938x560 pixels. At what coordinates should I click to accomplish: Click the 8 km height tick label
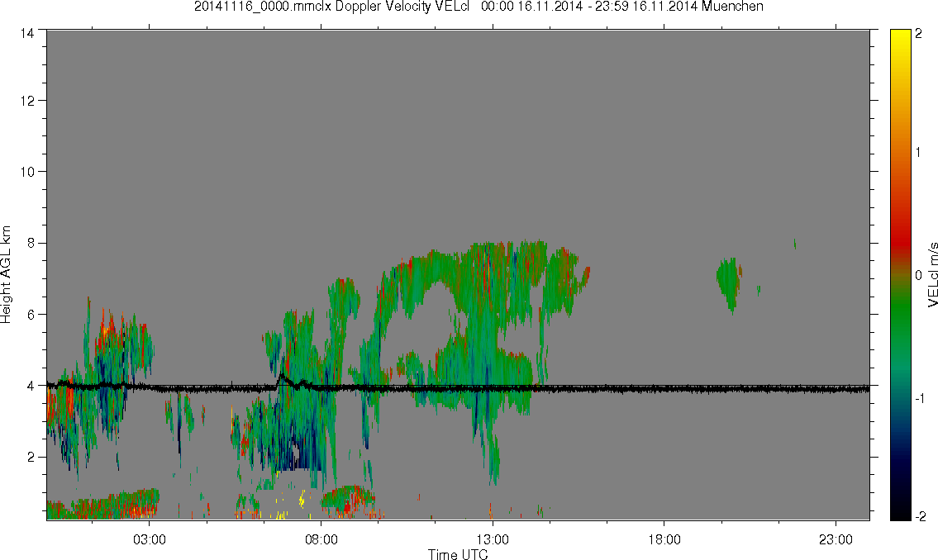pos(30,243)
